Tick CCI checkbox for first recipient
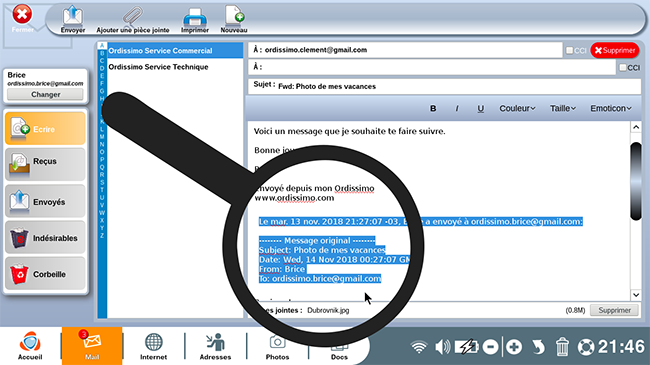This screenshot has width=650, height=365. pyautogui.click(x=570, y=51)
